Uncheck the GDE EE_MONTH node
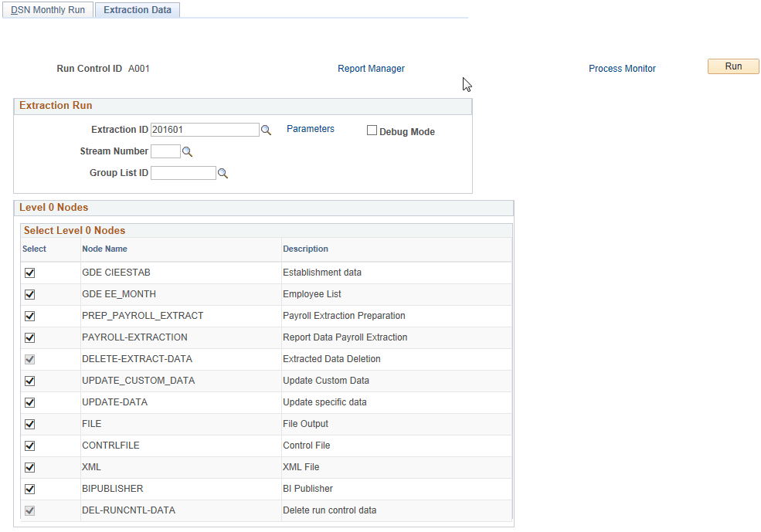 (x=29, y=294)
